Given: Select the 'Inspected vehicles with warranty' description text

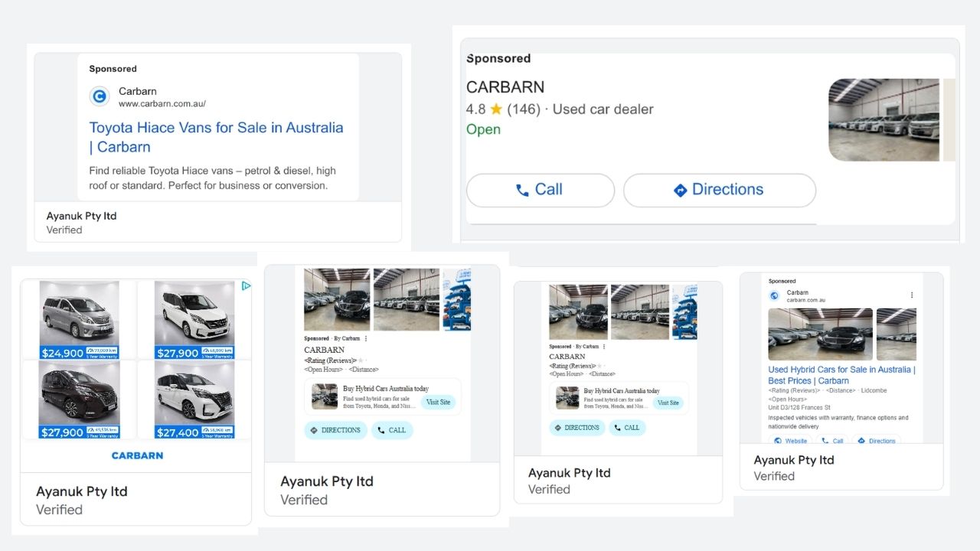Looking at the screenshot, I should 838,422.
